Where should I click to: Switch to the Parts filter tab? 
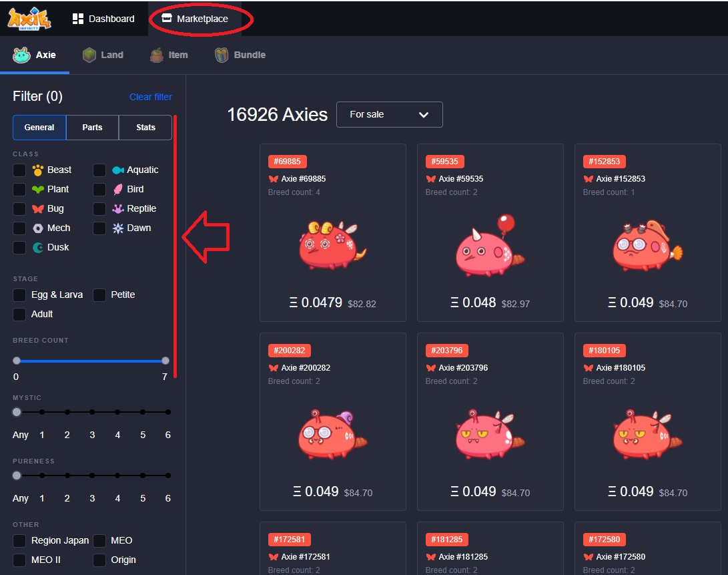click(x=92, y=128)
